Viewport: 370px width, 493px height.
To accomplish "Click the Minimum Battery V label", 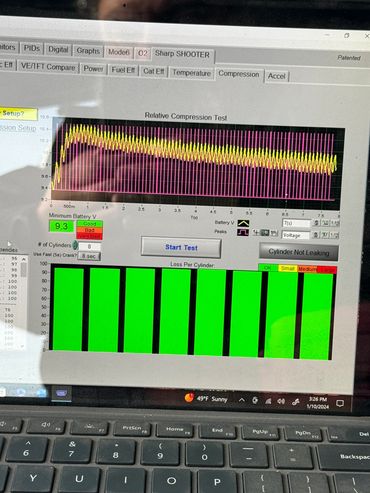I will pos(72,216).
